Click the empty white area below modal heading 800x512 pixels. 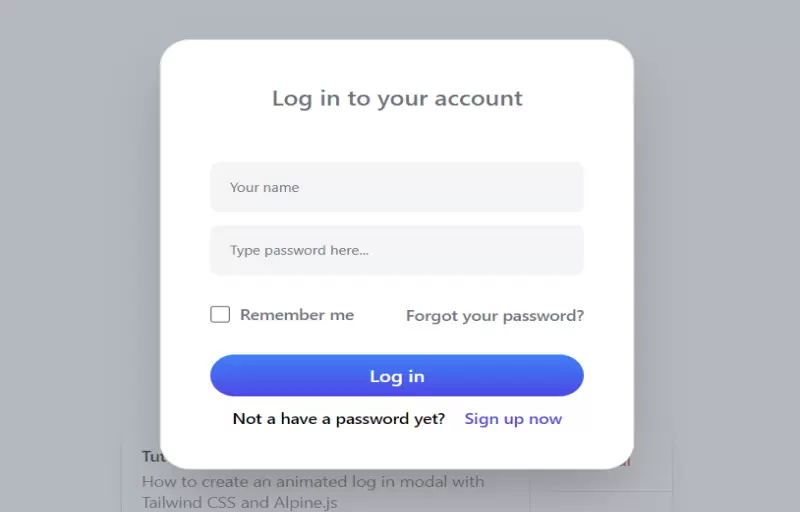click(397, 136)
